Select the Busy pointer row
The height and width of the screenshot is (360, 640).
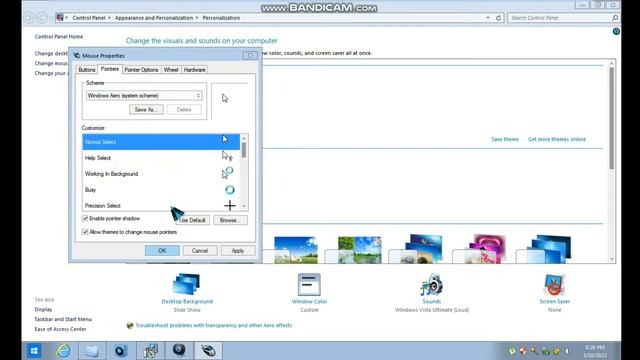[x=161, y=190]
